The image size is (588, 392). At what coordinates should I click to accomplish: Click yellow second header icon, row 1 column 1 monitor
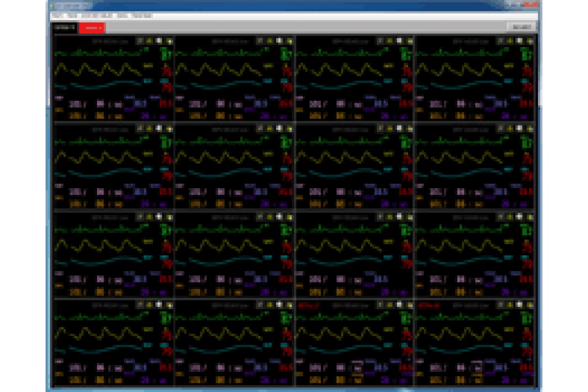pyautogui.click(x=149, y=41)
